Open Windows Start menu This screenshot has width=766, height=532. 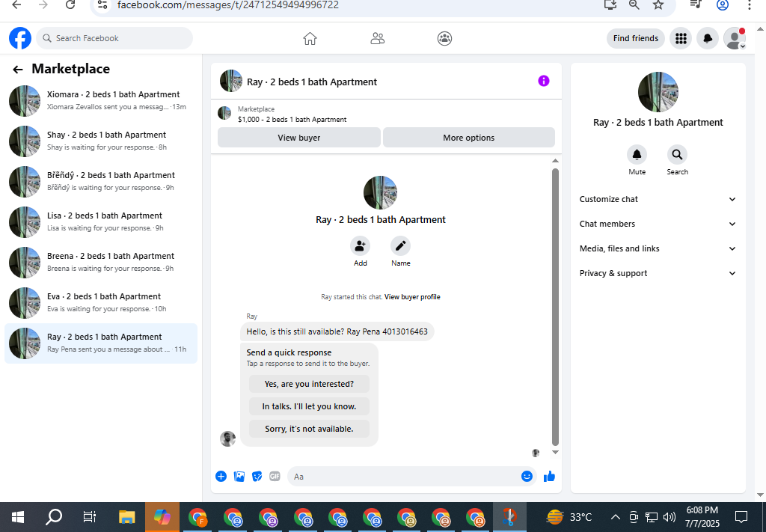point(18,517)
